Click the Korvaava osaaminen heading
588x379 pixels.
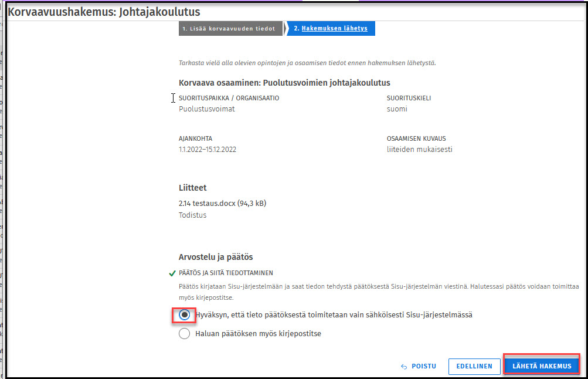[x=284, y=83]
